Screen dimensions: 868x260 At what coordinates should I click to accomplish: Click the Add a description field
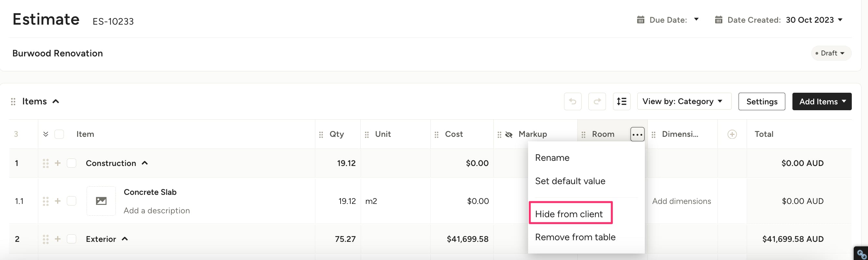(x=157, y=210)
